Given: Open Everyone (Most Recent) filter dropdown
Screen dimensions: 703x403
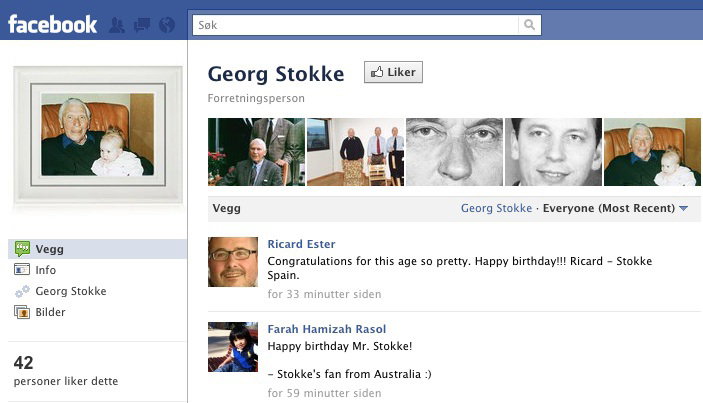Looking at the screenshot, I should [x=615, y=208].
